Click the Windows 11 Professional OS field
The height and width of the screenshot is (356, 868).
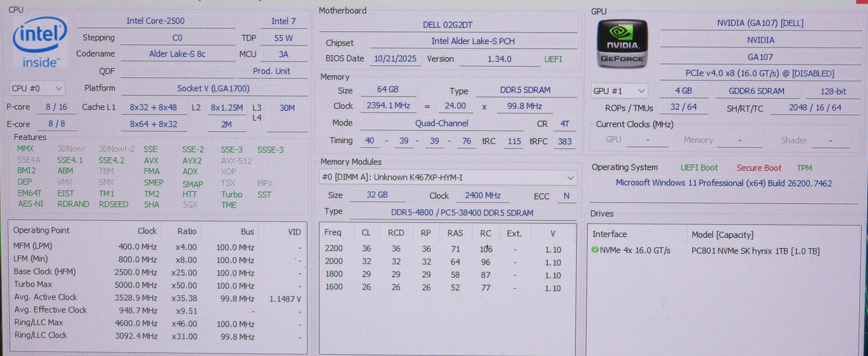pos(723,183)
